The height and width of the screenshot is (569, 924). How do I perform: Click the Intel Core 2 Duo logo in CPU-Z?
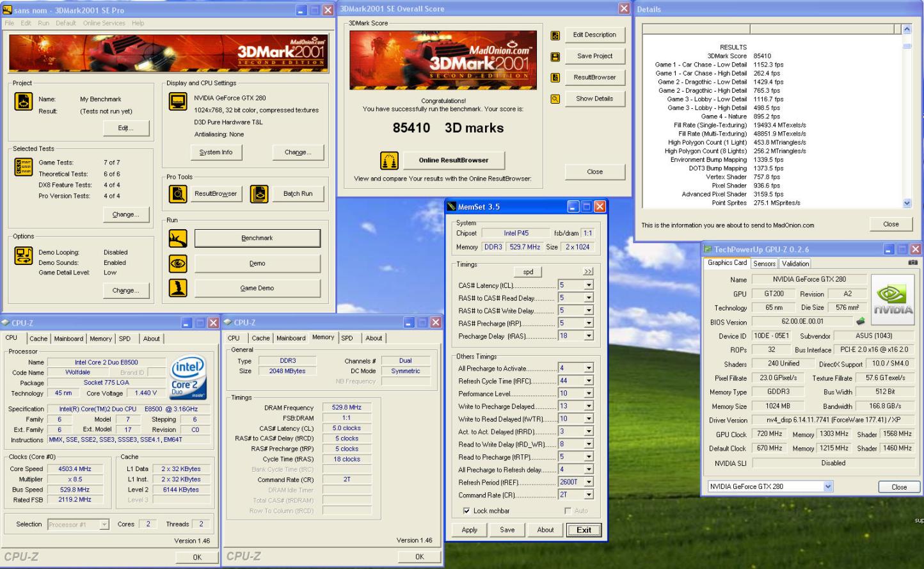click(188, 377)
